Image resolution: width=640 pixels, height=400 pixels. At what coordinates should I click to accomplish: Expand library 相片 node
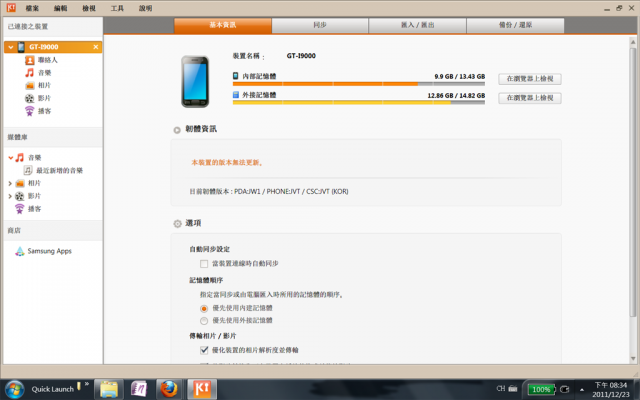point(10,184)
